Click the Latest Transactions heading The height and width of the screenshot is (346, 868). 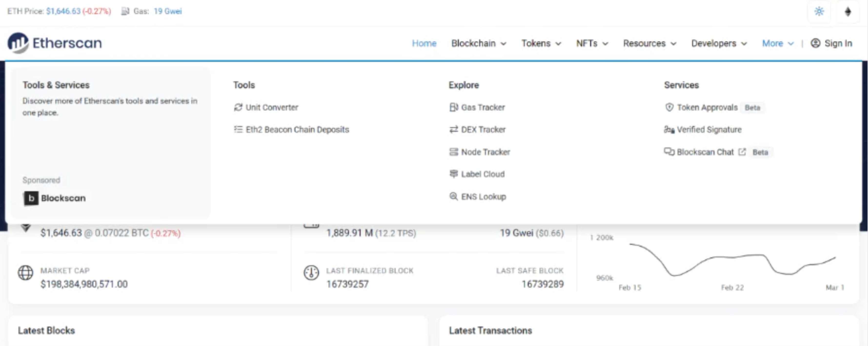coord(490,330)
